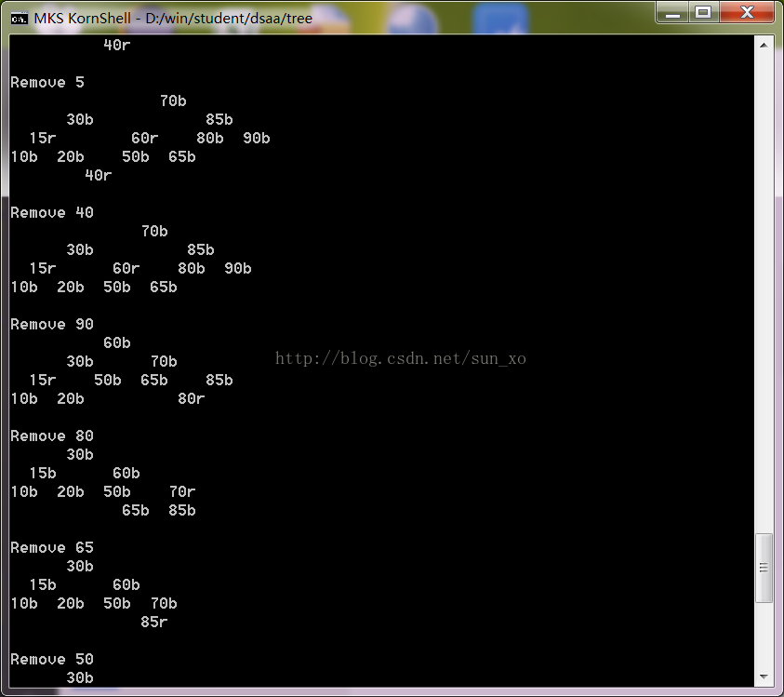Click the 'Remove 90' line

[x=52, y=324]
